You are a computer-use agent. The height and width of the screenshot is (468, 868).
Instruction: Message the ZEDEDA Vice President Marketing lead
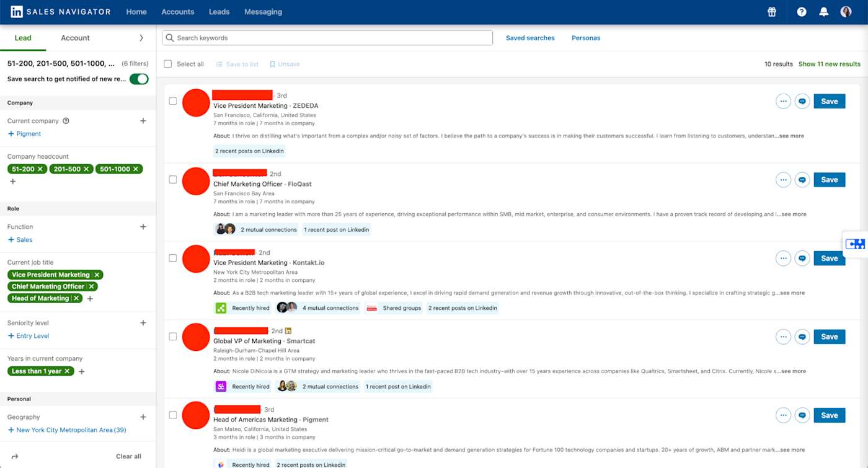[x=802, y=101]
